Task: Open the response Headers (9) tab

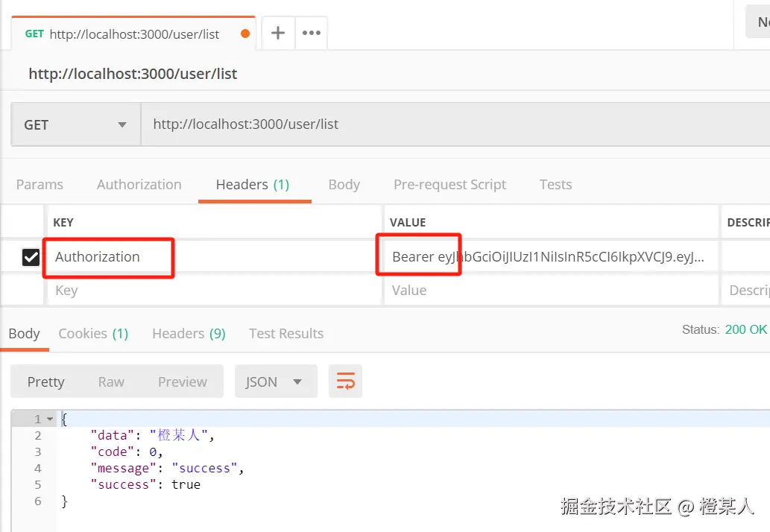Action: [x=189, y=334]
